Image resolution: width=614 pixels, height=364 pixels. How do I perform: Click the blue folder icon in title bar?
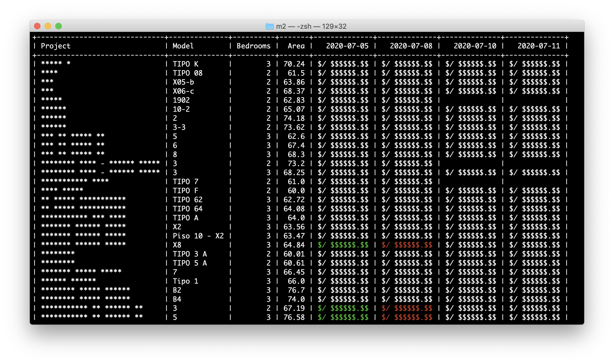point(269,26)
